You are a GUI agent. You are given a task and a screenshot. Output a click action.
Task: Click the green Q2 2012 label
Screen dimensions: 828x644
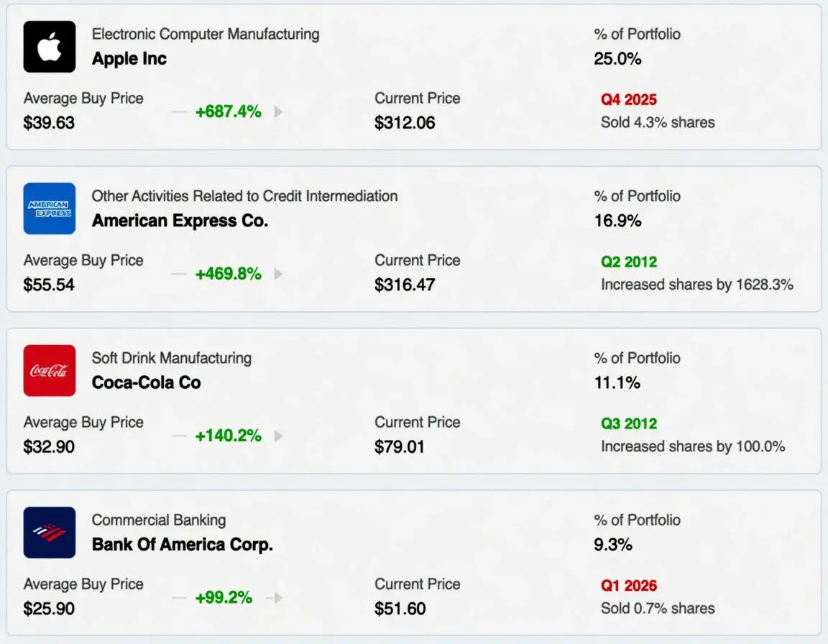pos(629,262)
